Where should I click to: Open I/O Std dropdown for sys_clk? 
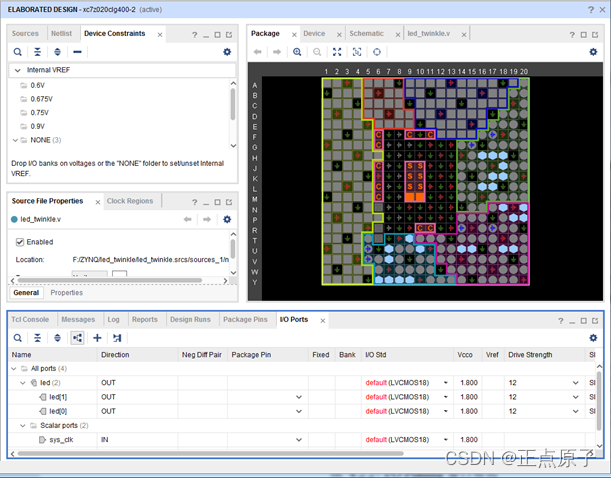pos(446,440)
